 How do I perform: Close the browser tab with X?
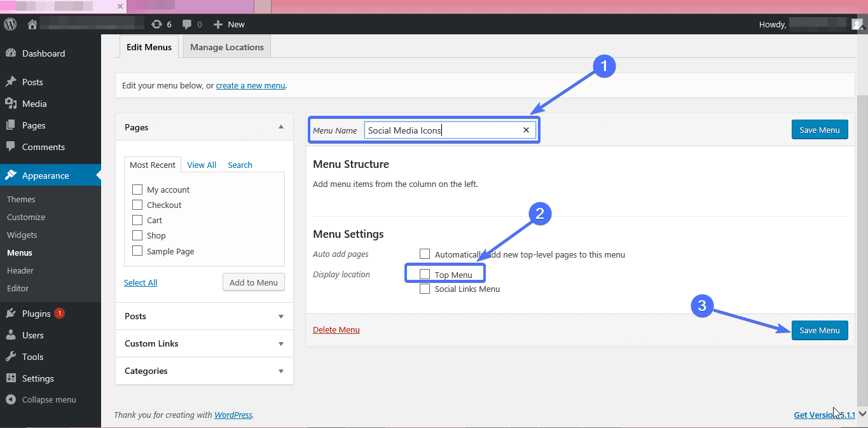120,6
